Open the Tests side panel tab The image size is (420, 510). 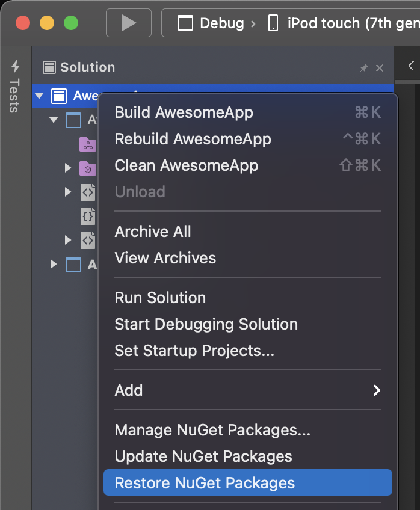tap(14, 87)
